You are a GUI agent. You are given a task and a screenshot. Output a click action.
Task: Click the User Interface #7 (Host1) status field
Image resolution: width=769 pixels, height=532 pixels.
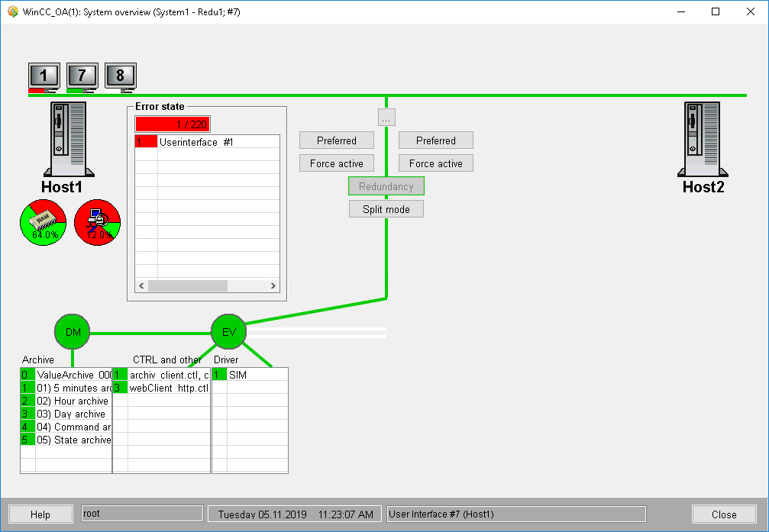516,514
